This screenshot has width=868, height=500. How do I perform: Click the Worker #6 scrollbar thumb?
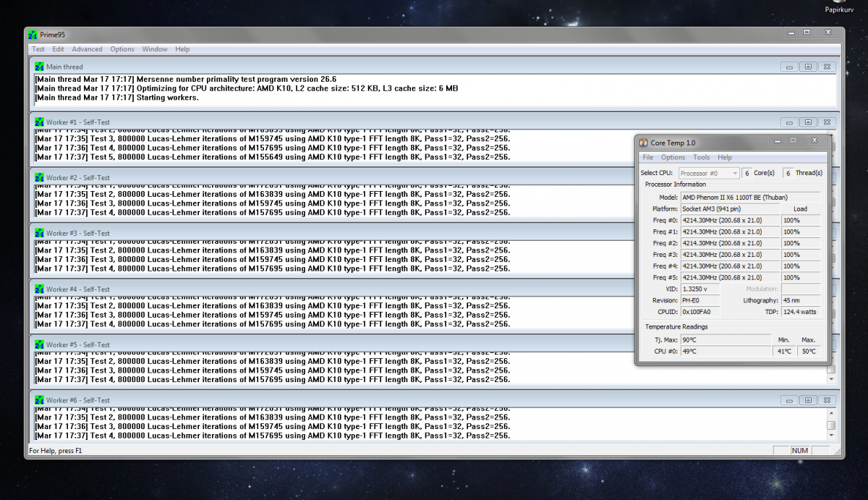coord(831,425)
